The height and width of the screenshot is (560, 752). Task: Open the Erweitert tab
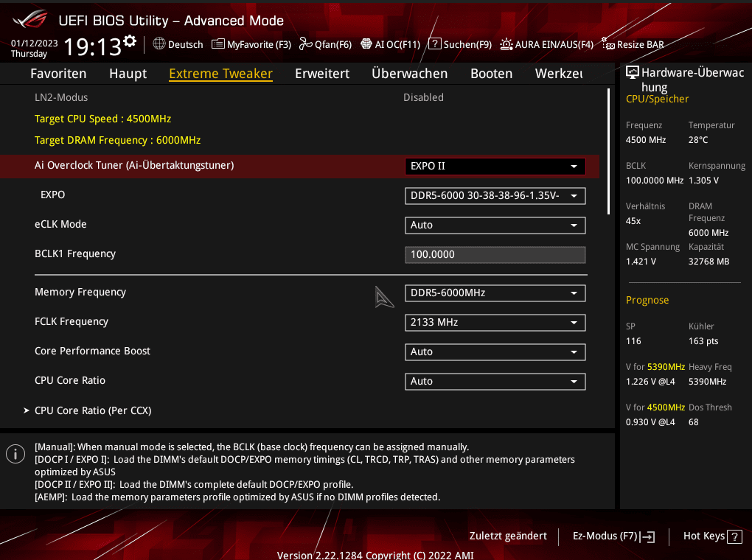321,74
